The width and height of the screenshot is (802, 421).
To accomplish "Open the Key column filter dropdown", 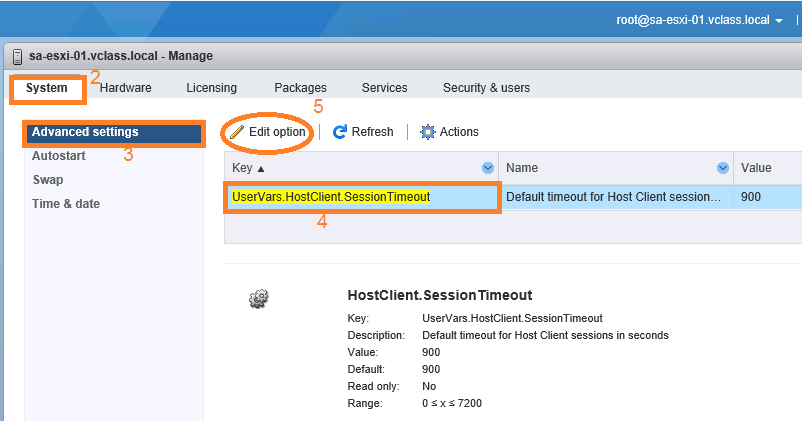I will (488, 168).
